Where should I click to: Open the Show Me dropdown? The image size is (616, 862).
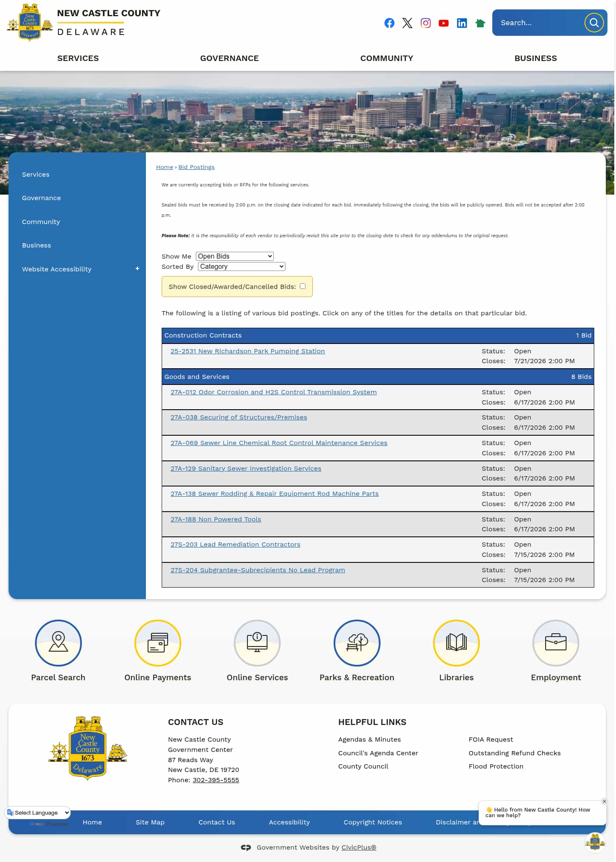[235, 256]
